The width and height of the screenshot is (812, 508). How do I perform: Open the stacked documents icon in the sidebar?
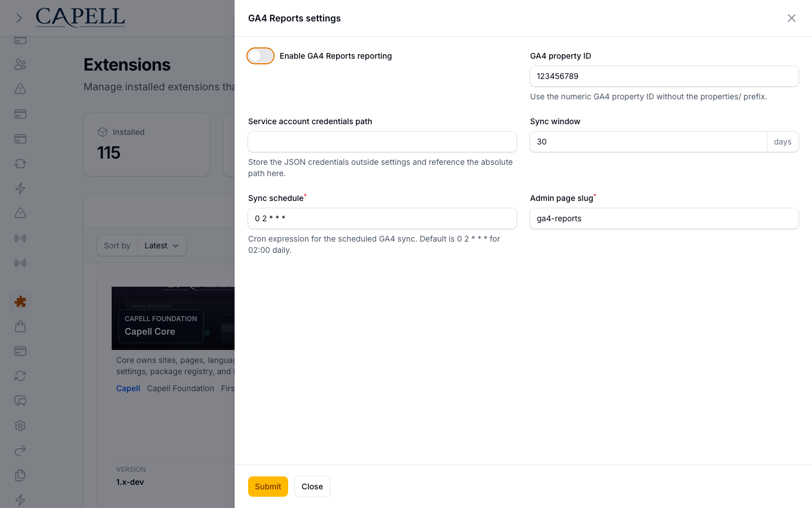[x=20, y=475]
